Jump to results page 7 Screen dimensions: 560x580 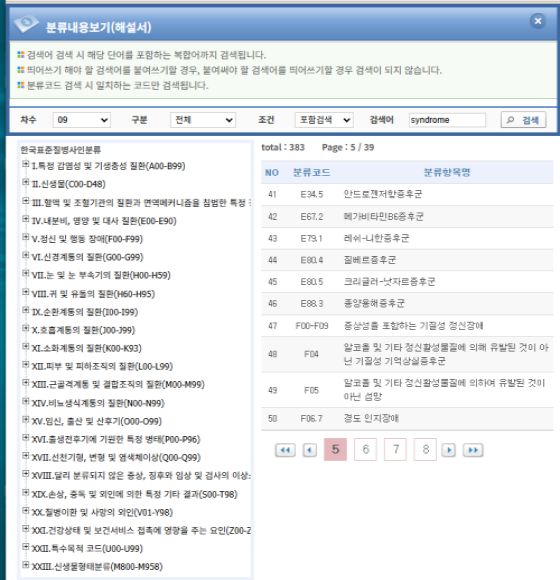click(395, 449)
